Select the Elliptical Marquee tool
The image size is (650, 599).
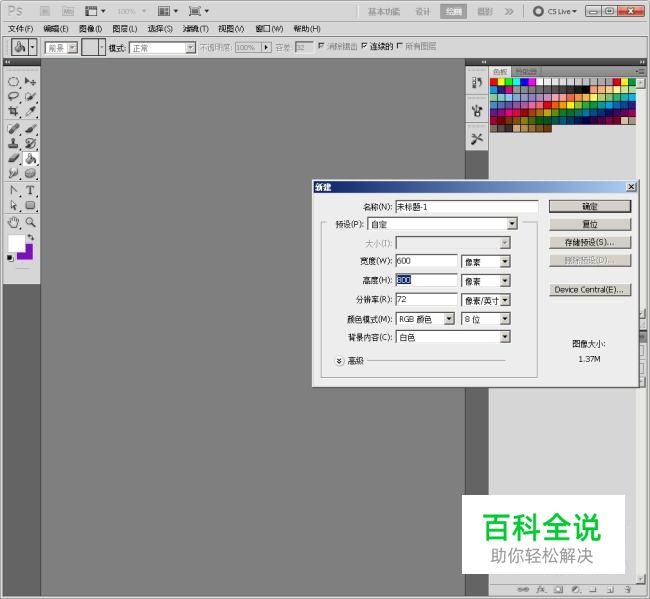(14, 81)
